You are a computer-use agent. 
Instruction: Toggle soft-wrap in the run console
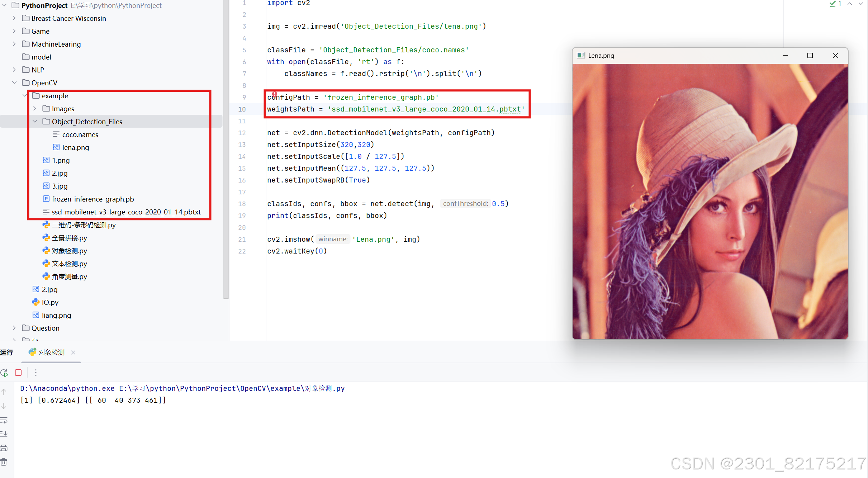(4, 421)
